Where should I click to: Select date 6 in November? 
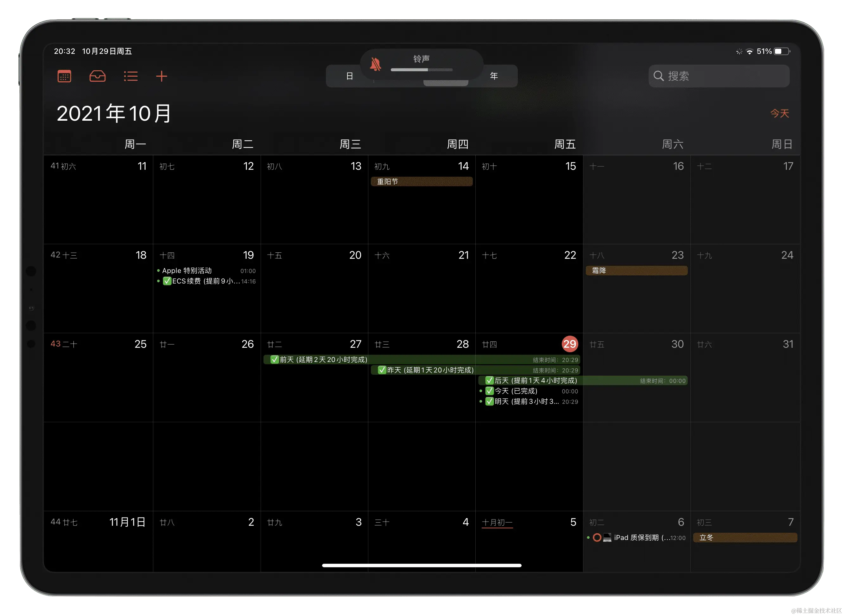coord(681,522)
